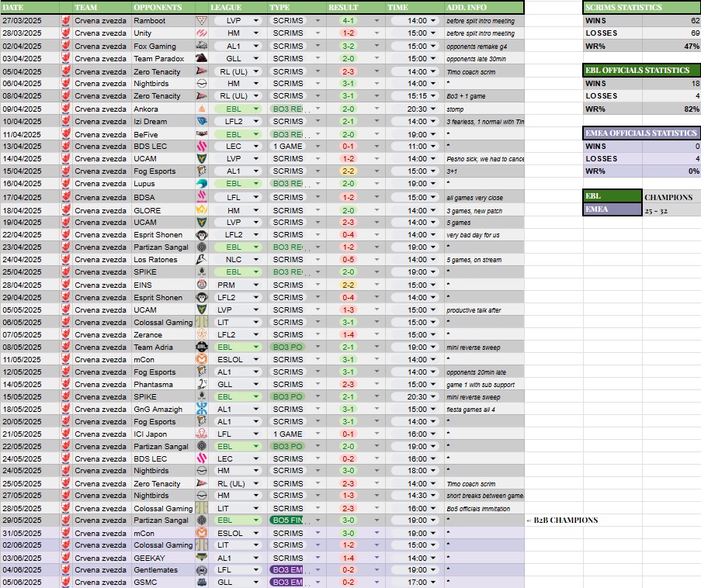Image resolution: width=701 pixels, height=588 pixels.
Task: Click the 'fiesta games all 4' note
Action: pos(470,410)
